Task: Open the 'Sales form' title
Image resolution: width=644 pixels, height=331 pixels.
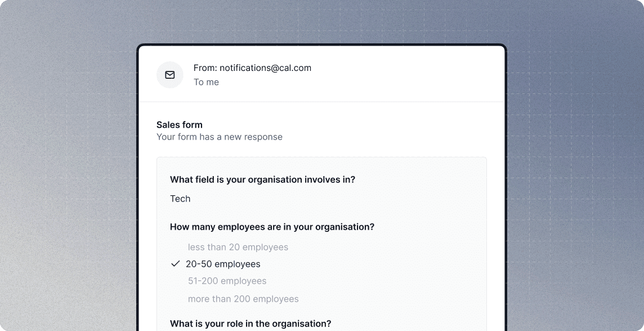Action: pyautogui.click(x=180, y=124)
